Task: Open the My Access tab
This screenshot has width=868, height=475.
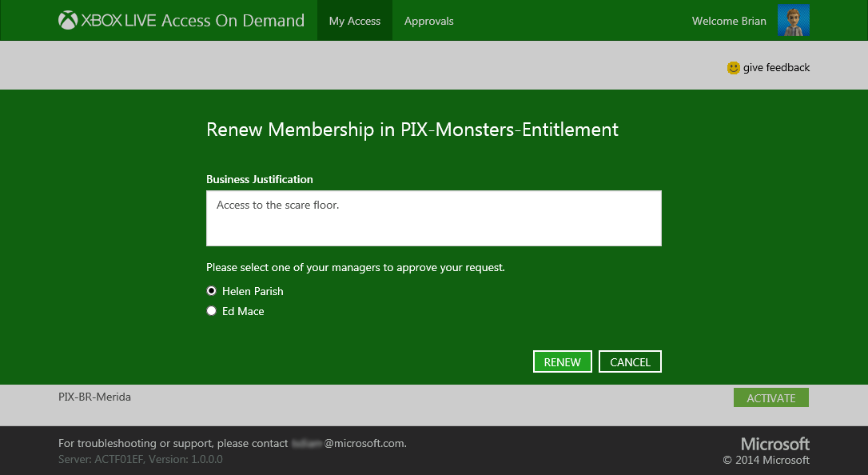Action: pos(355,21)
